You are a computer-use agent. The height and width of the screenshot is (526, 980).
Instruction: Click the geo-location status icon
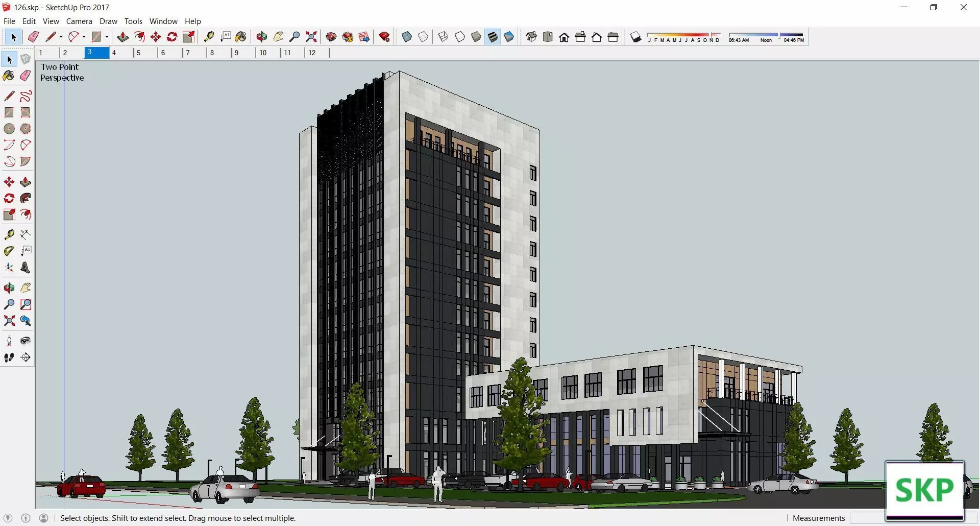pyautogui.click(x=8, y=518)
